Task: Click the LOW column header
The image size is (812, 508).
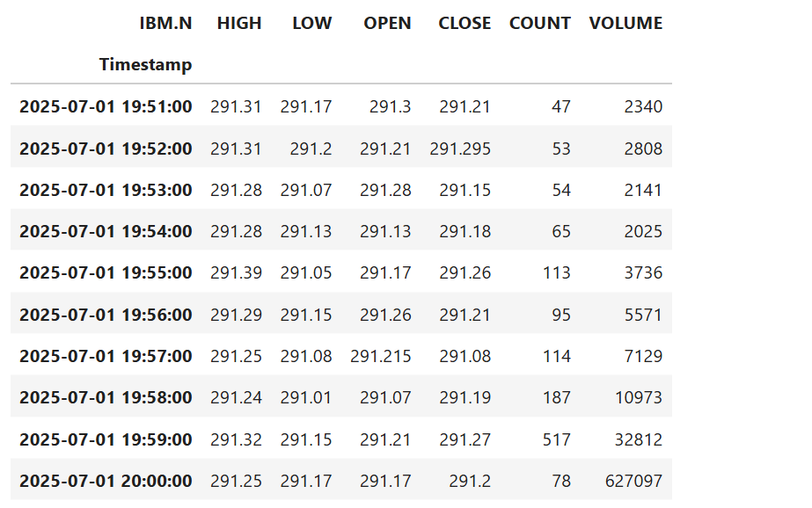Action: coord(311,23)
